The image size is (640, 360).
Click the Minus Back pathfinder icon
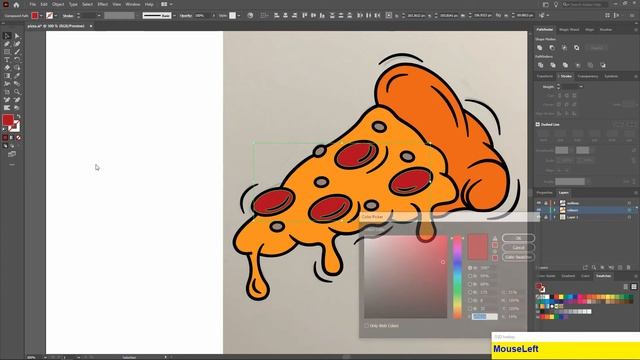tap(603, 65)
